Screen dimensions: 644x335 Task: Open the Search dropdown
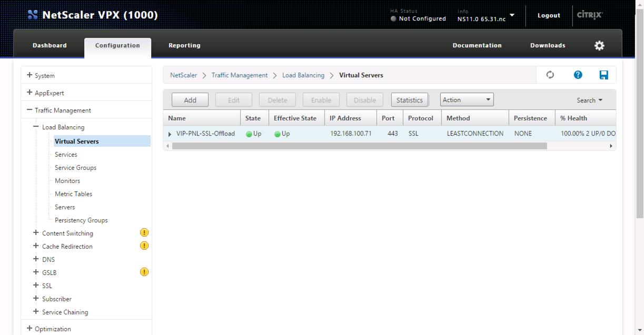589,100
